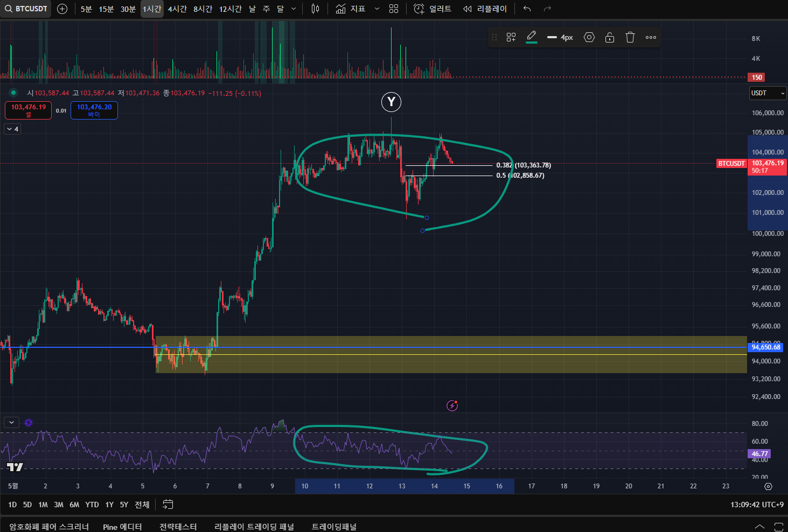
Task: Select the 12시간 timeframe
Action: (x=231, y=9)
